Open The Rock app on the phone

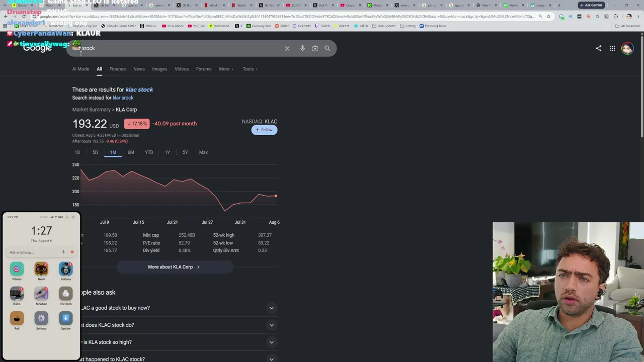click(65, 294)
